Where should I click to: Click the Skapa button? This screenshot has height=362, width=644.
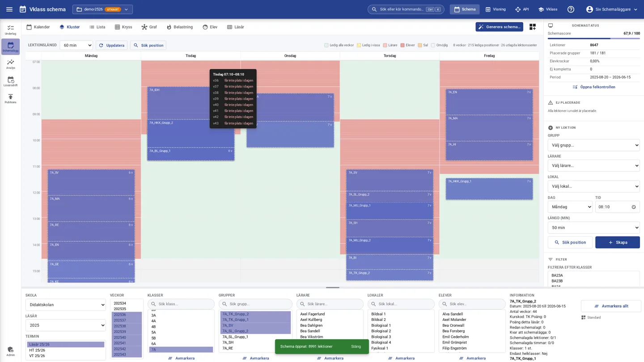pos(617,242)
